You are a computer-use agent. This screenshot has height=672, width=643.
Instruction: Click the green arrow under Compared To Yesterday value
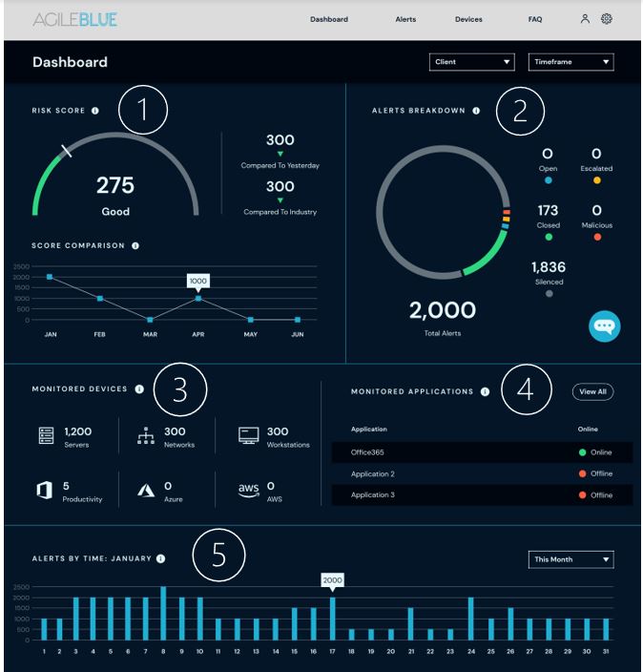tap(280, 154)
